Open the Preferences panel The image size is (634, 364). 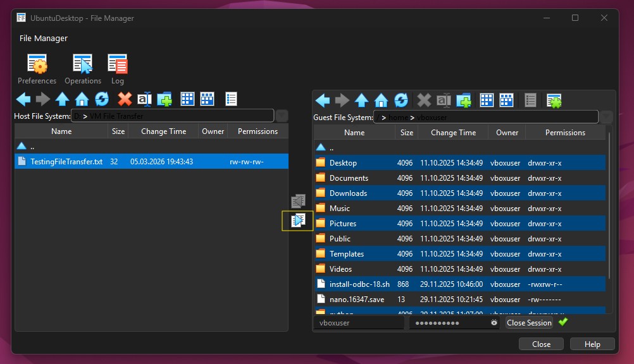pos(37,68)
